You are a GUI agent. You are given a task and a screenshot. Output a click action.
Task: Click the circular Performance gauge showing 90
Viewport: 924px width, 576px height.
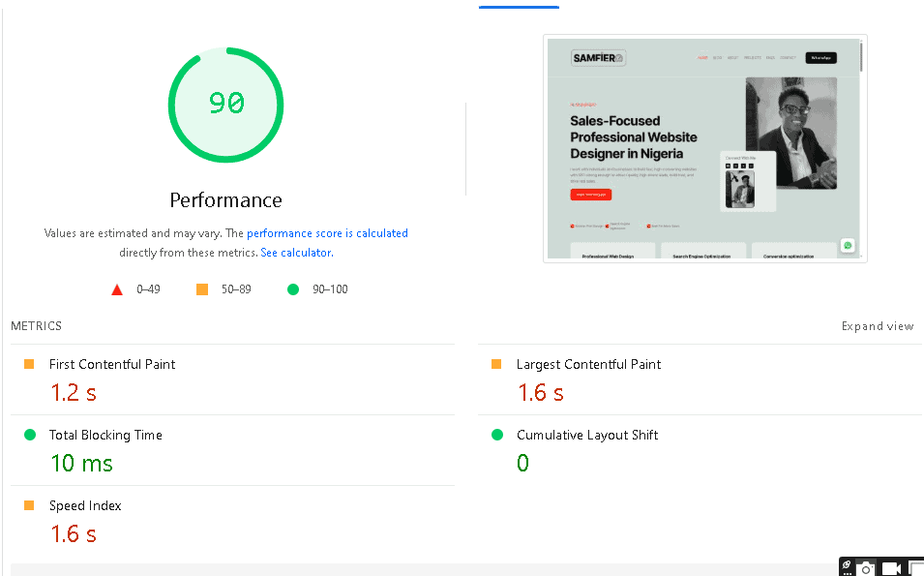point(225,105)
